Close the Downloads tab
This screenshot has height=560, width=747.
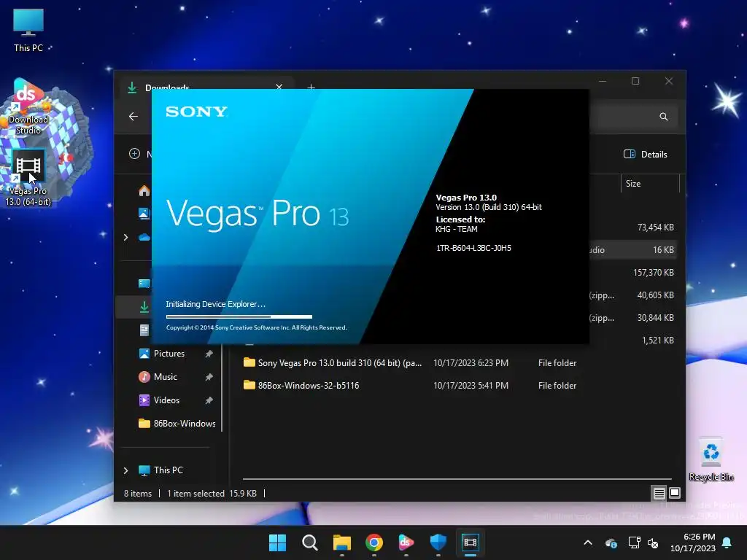(279, 86)
